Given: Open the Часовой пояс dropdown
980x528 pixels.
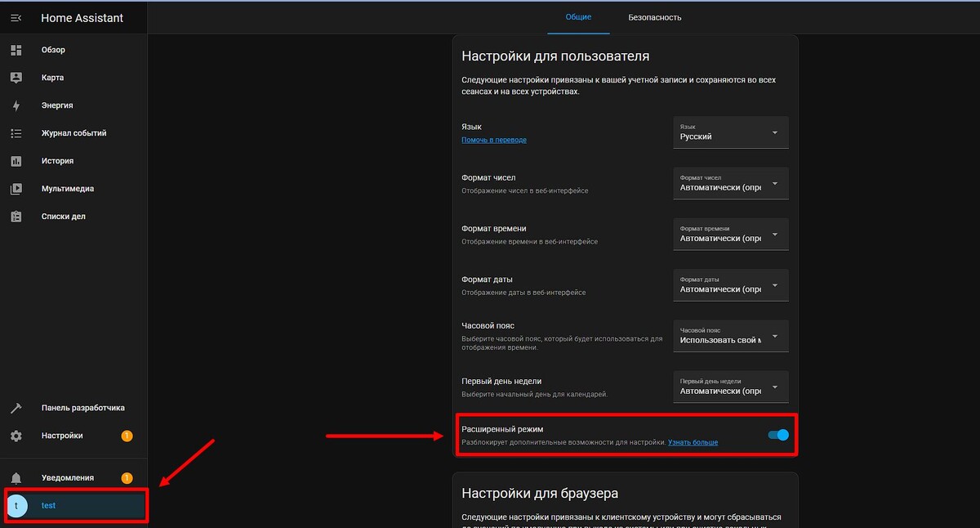Looking at the screenshot, I should coord(731,335).
